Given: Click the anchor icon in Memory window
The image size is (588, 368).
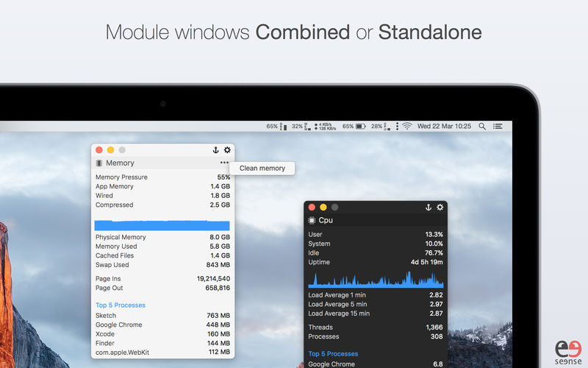Looking at the screenshot, I should click(x=215, y=150).
